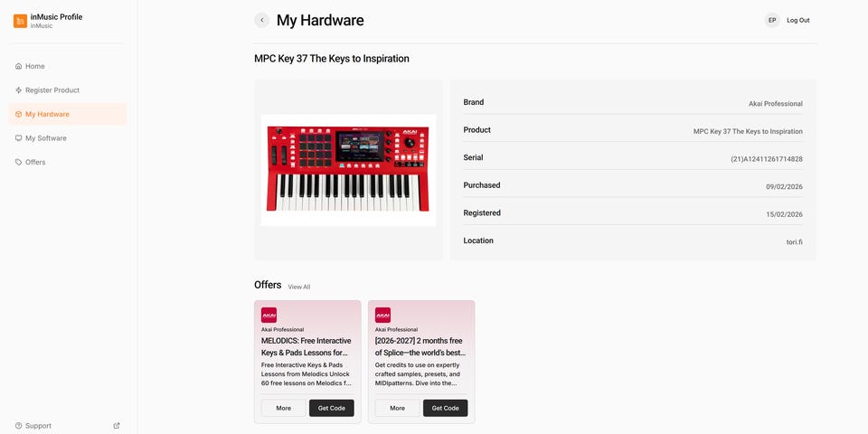Screen dimensions: 868x434
Task: Click the Register Product bolt icon
Action: coord(19,90)
